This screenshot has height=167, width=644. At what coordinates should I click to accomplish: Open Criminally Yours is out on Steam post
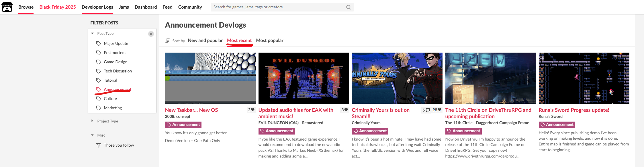[x=381, y=113]
